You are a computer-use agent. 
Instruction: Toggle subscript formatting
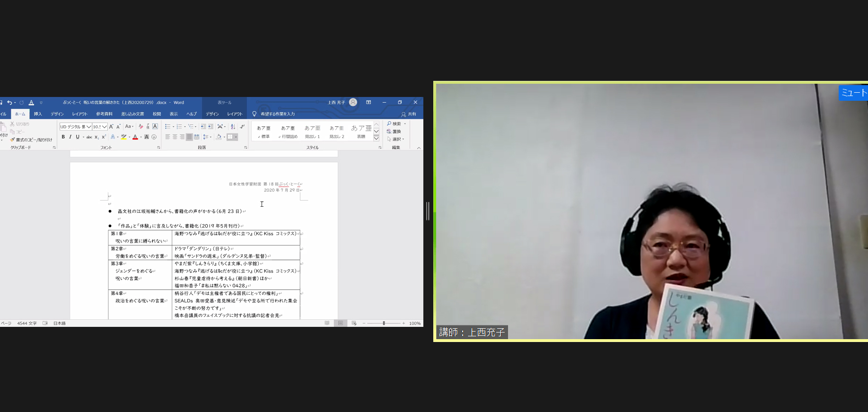pyautogui.click(x=96, y=137)
